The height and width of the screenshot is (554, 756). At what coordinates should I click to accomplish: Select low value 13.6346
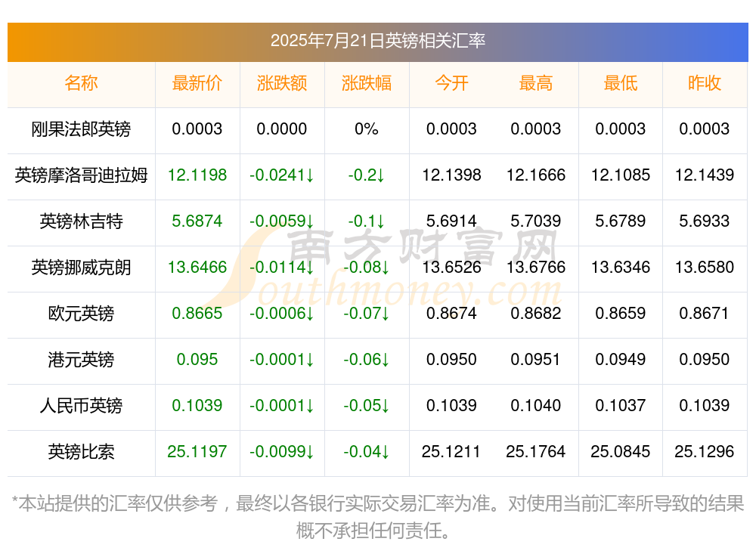point(621,267)
